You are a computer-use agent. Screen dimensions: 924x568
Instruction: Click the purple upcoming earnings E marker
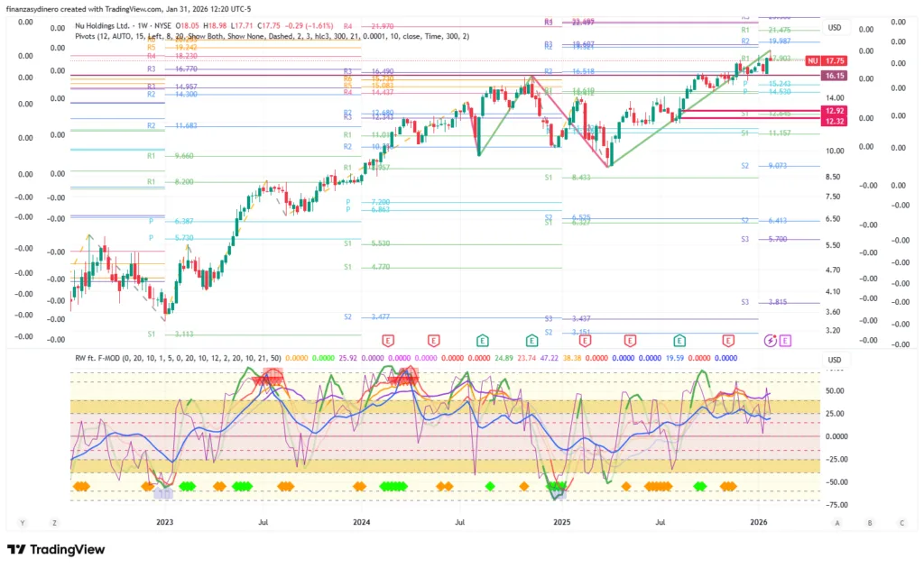click(x=785, y=340)
